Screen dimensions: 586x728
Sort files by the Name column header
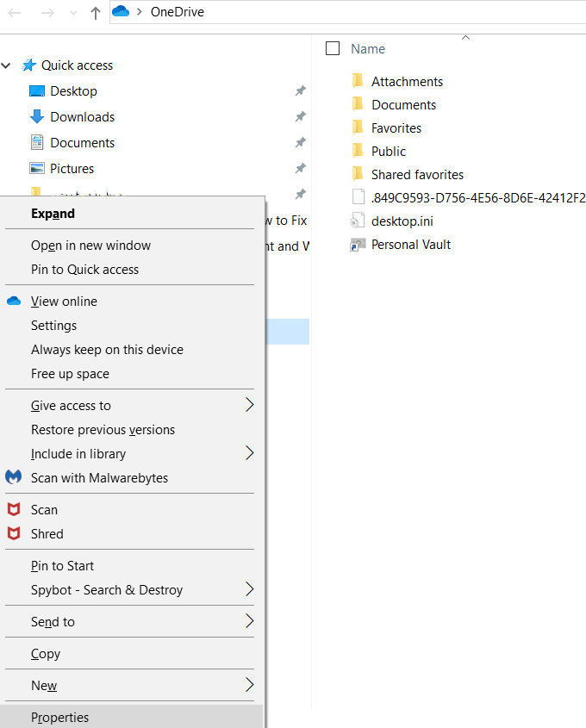368,49
